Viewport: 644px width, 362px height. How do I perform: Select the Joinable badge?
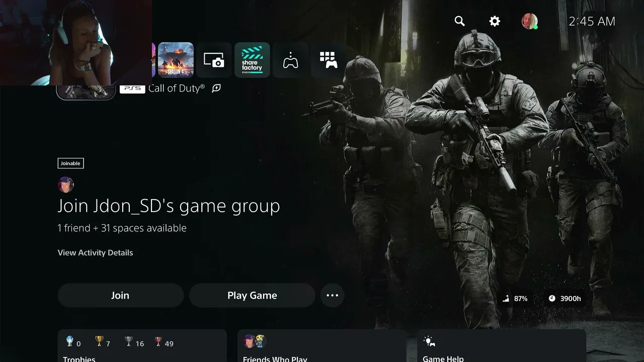(70, 163)
